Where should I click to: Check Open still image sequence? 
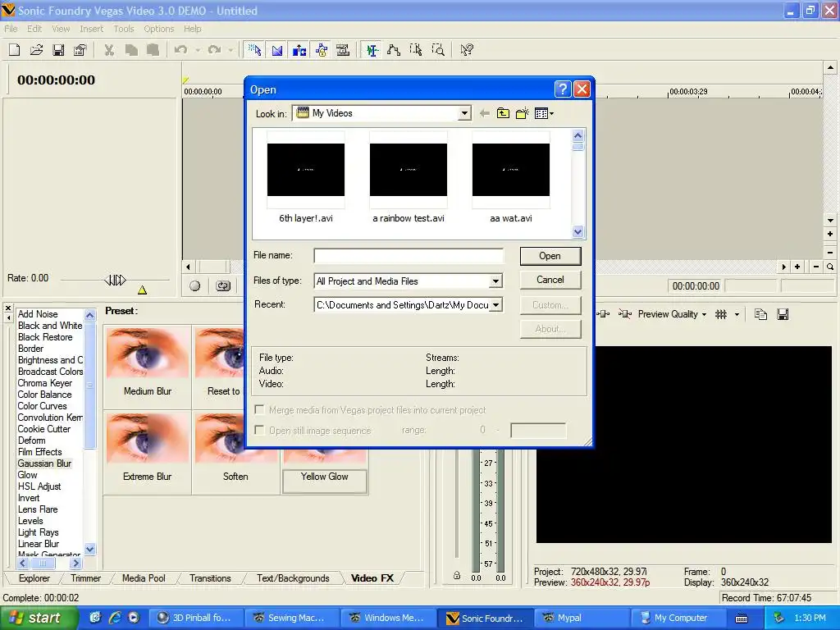point(259,430)
